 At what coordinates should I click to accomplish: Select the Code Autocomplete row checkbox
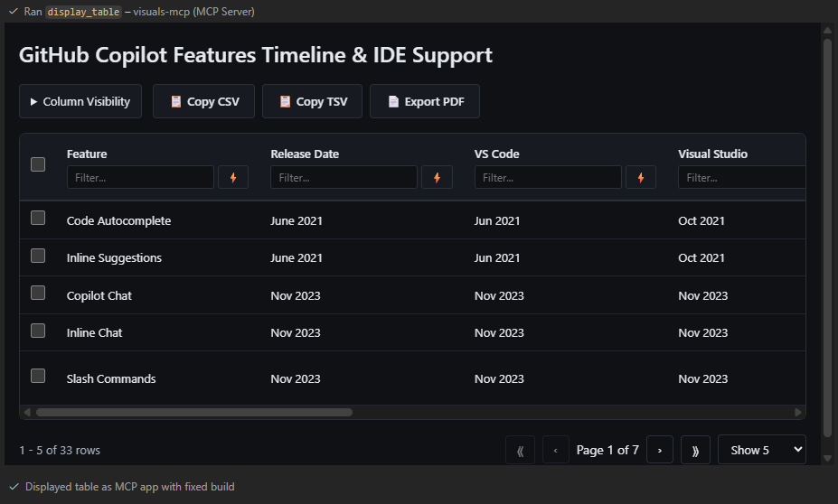click(38, 218)
